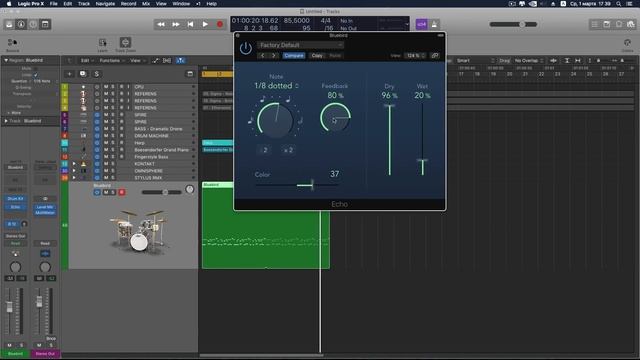640x360 pixels.
Task: Mute the DRUM MACHINE track
Action: click(x=106, y=136)
